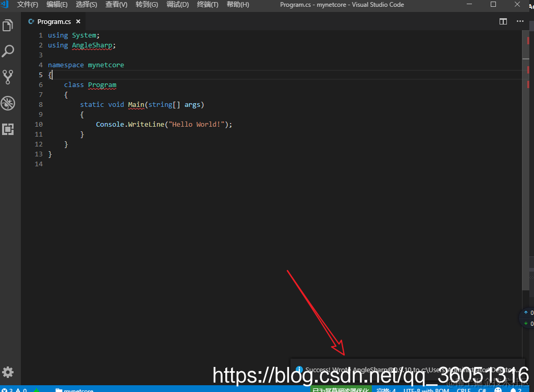Click the System identifier on line 1
This screenshot has width=534, height=392.
pyautogui.click(x=84, y=35)
